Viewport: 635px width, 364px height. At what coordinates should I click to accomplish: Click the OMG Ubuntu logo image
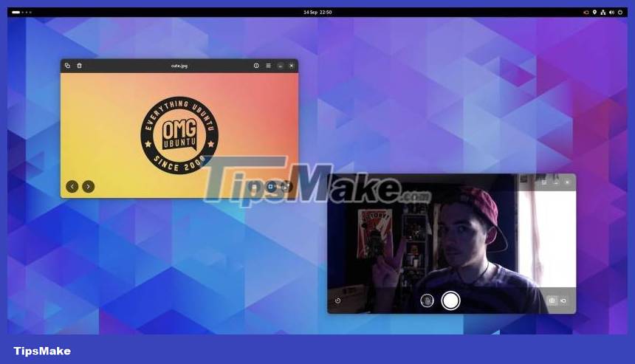point(179,135)
